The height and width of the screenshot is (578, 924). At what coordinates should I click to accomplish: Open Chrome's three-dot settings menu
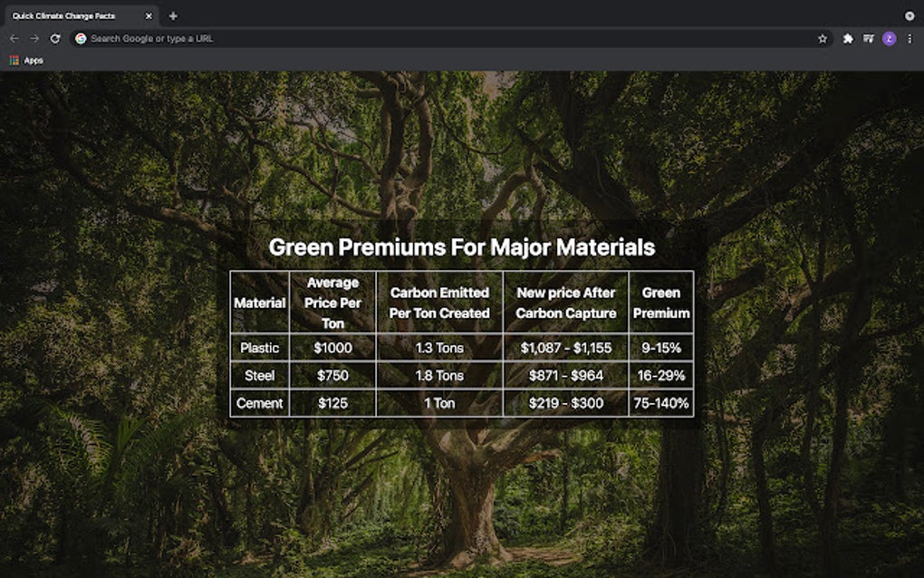click(910, 39)
